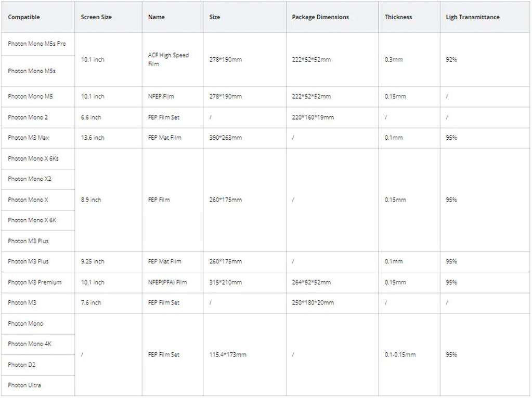This screenshot has width=532, height=398.
Task: Click the Ligh Transmittance header
Action: point(485,17)
